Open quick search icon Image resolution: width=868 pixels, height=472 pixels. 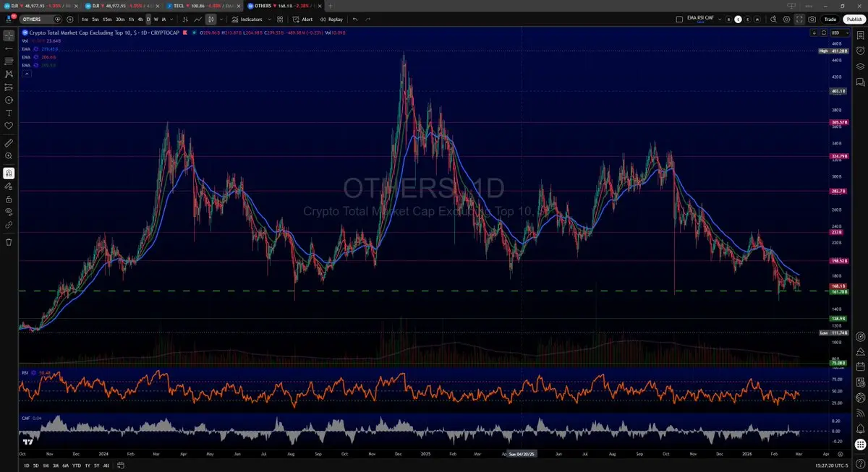(774, 20)
